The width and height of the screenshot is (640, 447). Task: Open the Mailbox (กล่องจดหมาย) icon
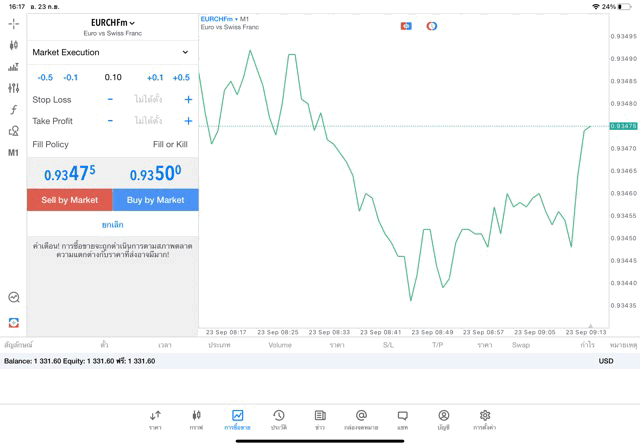click(x=361, y=419)
